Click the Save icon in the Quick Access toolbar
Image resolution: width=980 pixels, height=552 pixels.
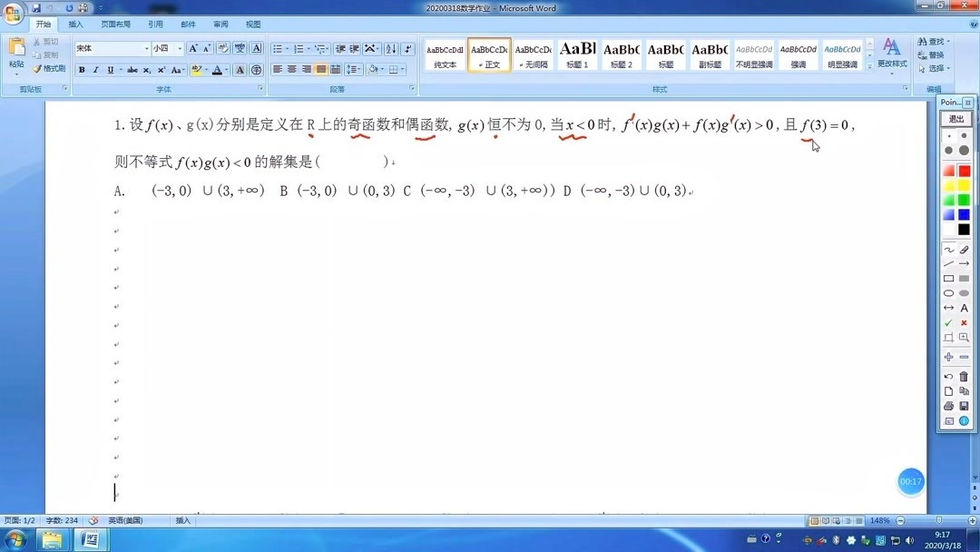pos(36,7)
